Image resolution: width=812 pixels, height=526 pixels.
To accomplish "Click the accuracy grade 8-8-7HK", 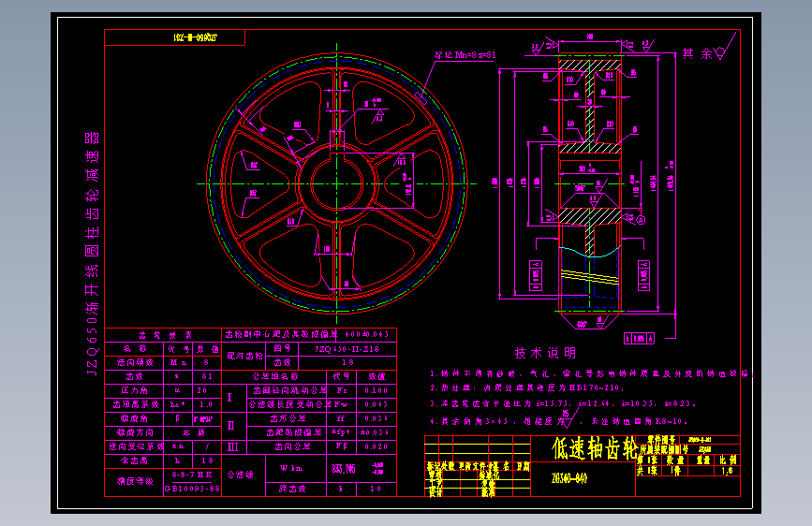I will (192, 475).
